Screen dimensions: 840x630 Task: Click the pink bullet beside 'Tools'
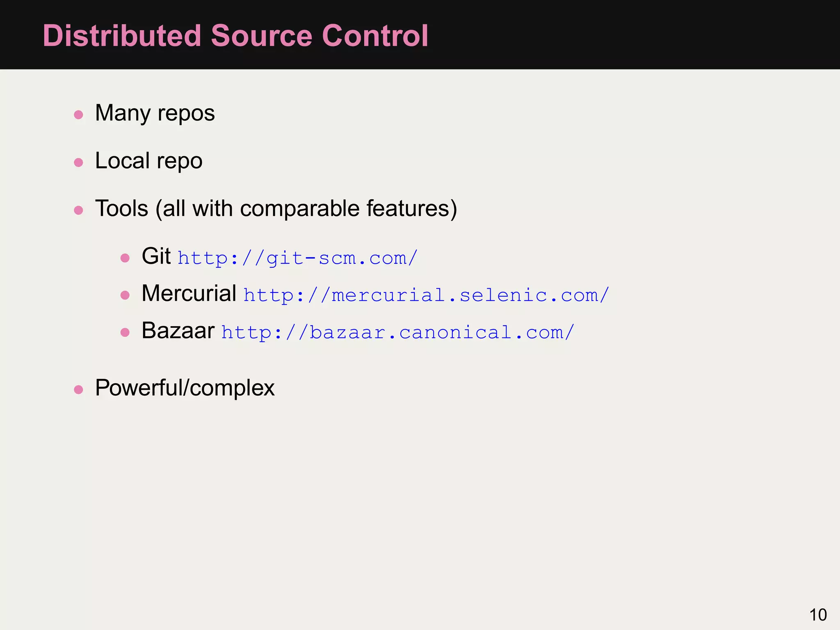(x=78, y=210)
